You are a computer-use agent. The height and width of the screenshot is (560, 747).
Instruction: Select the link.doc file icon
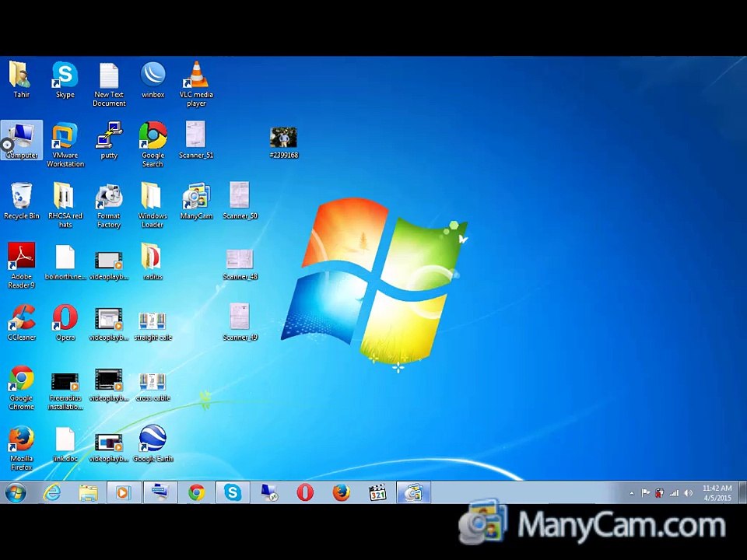[65, 444]
